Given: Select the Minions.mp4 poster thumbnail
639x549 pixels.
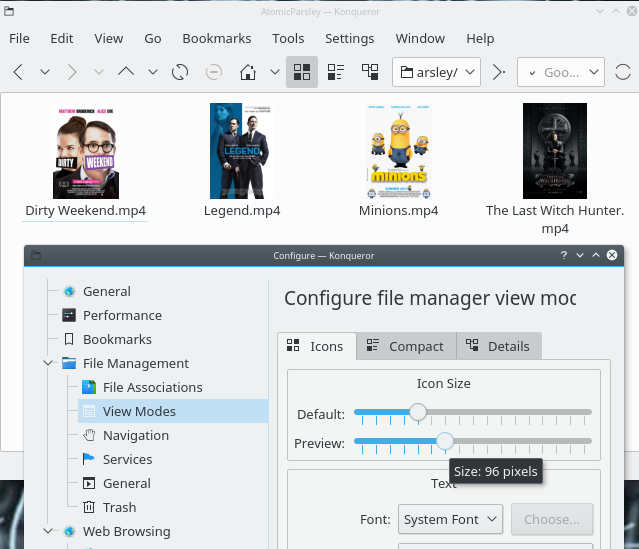Looking at the screenshot, I should (399, 151).
